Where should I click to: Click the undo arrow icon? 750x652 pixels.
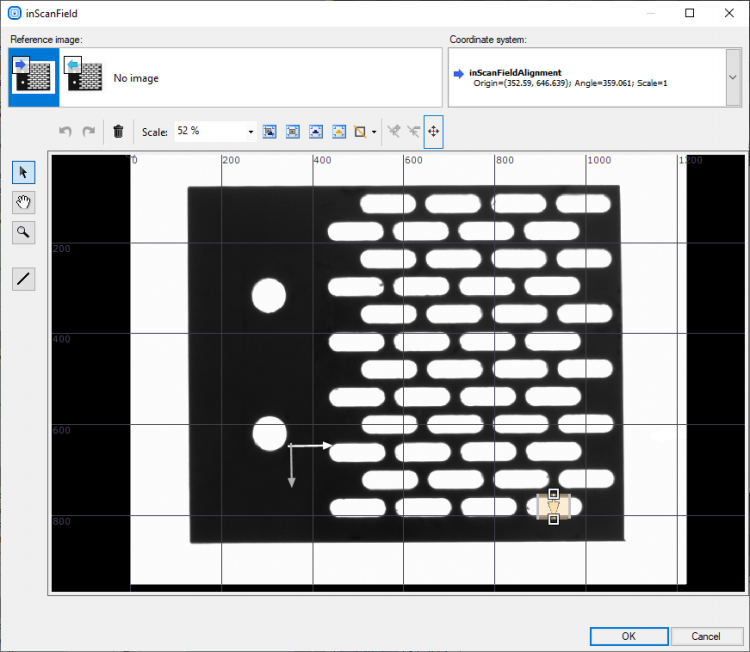click(x=66, y=131)
